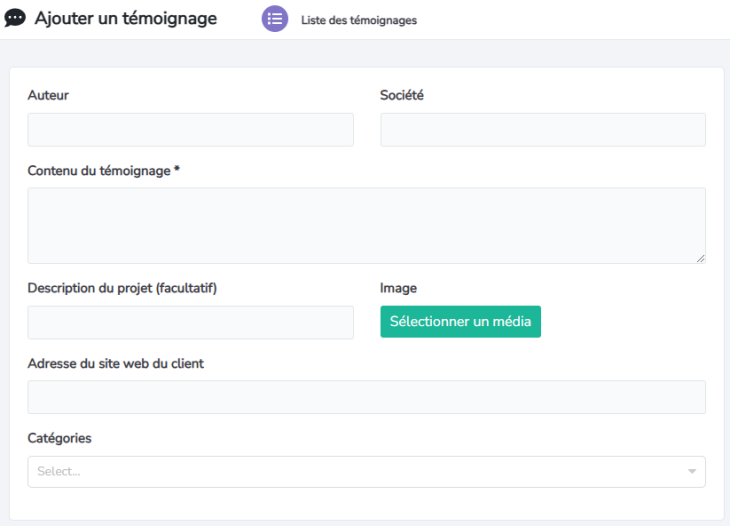The image size is (730, 526).
Task: Click the client website address field
Action: 366,397
